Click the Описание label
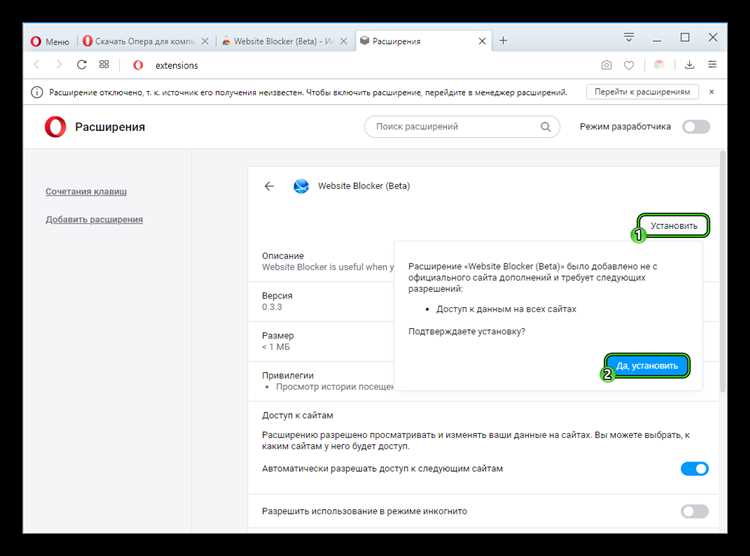 (283, 256)
